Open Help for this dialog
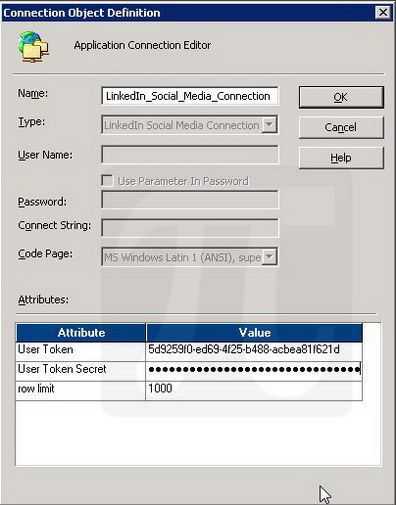The image size is (396, 505). tap(341, 158)
